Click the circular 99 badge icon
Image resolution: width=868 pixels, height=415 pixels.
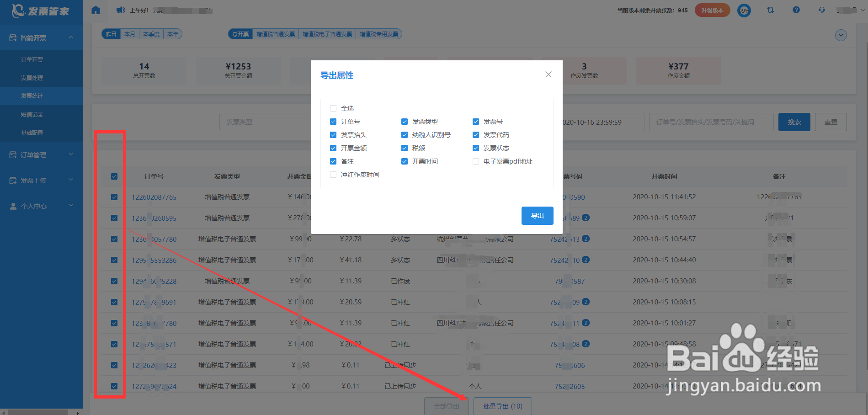coord(744,10)
